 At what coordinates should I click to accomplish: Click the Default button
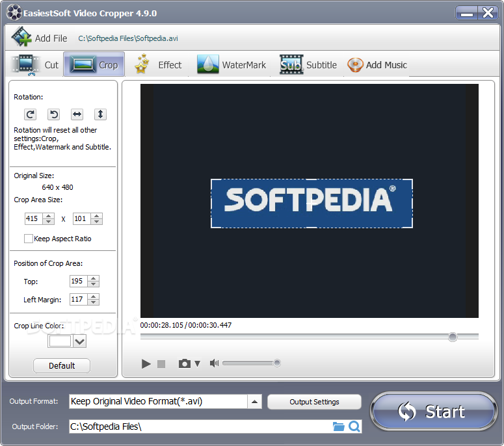pyautogui.click(x=62, y=365)
